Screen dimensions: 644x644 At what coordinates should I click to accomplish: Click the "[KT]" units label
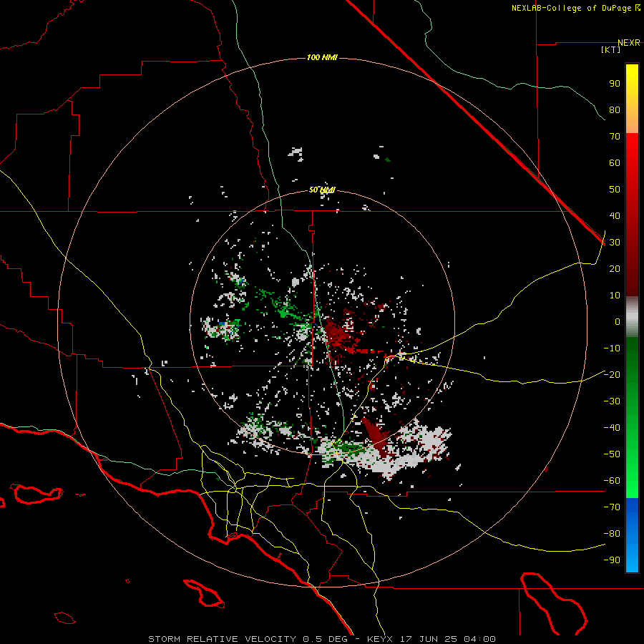tap(611, 49)
